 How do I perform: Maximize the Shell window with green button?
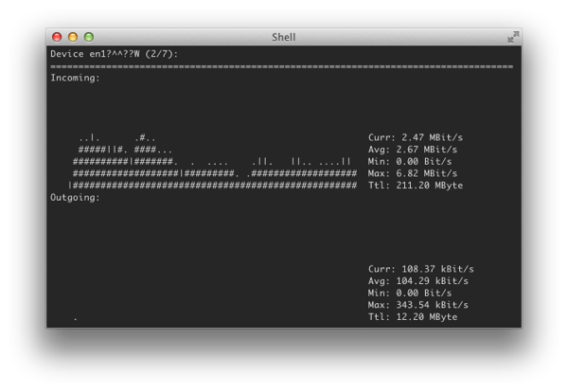89,37
